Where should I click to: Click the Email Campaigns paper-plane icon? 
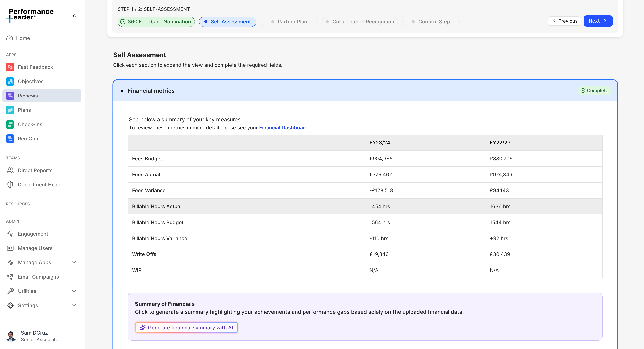(10, 277)
